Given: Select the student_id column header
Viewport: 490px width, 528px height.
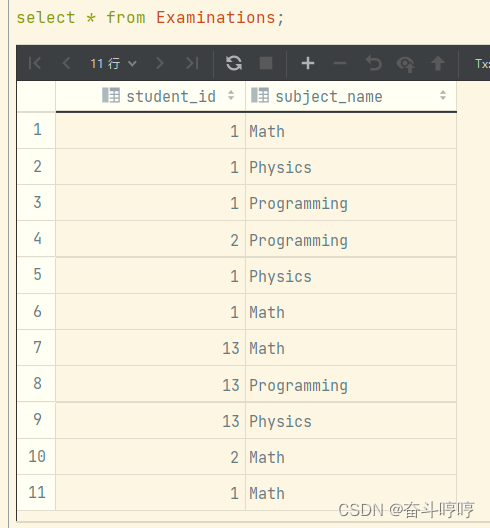Looking at the screenshot, I should (x=151, y=96).
